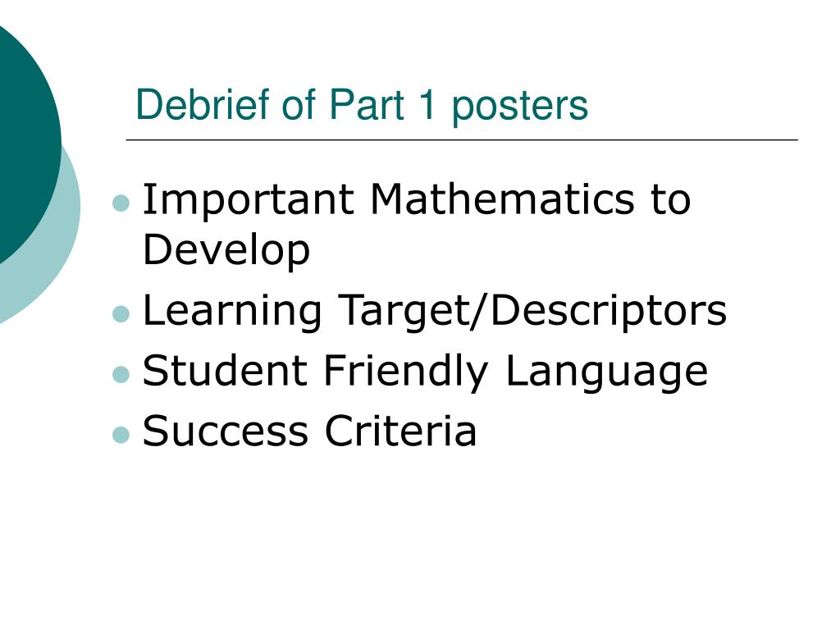Click the word Develop
Image resolution: width=840 pixels, height=630 pixels.
[x=226, y=251]
